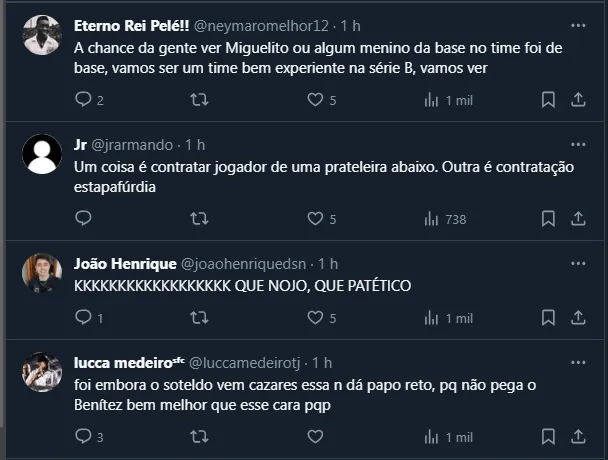Viewport: 608px width, 460px height.
Task: Bookmark Jr's tweet
Action: [x=548, y=218]
